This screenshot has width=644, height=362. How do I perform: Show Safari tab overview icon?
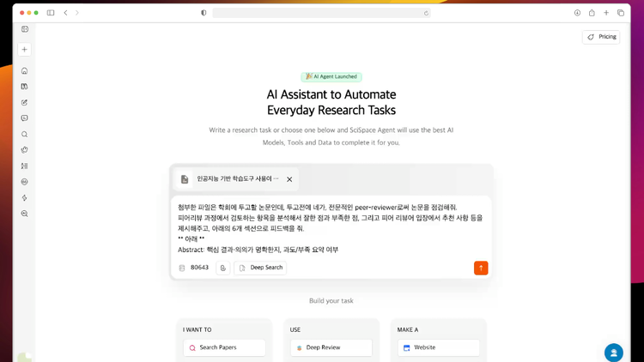(621, 13)
